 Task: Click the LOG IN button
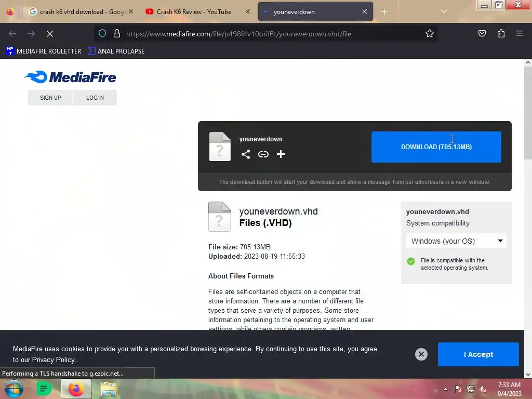[95, 98]
